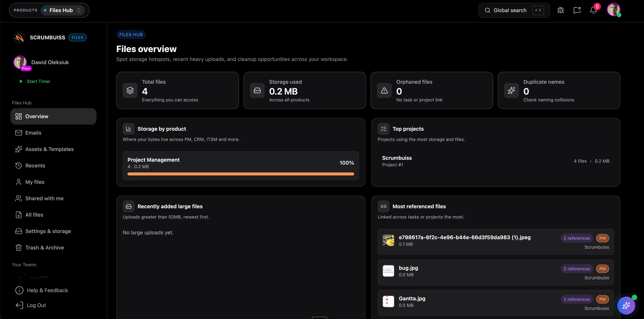Open the share feedback icon beside notifications
Image resolution: width=644 pixels, height=319 pixels.
point(577,10)
